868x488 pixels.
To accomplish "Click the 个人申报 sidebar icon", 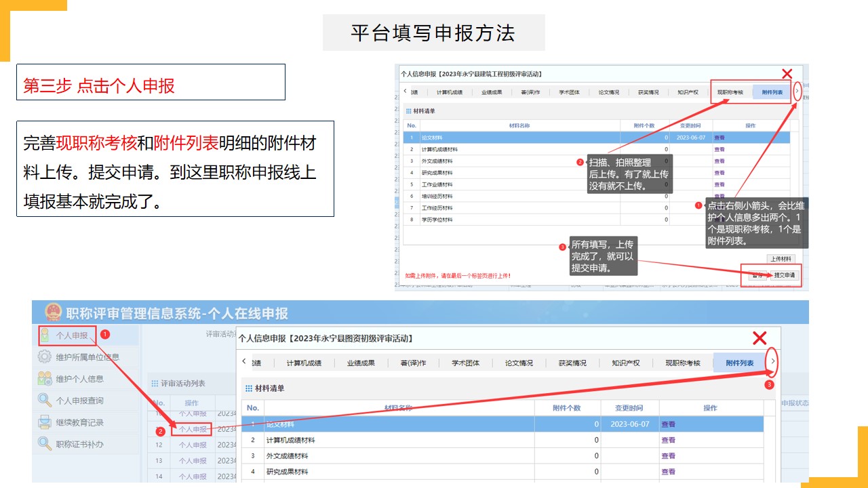I will pos(45,335).
